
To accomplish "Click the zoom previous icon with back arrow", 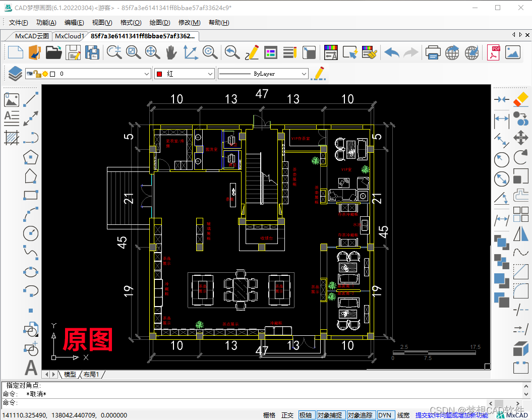I will pyautogui.click(x=232, y=52).
